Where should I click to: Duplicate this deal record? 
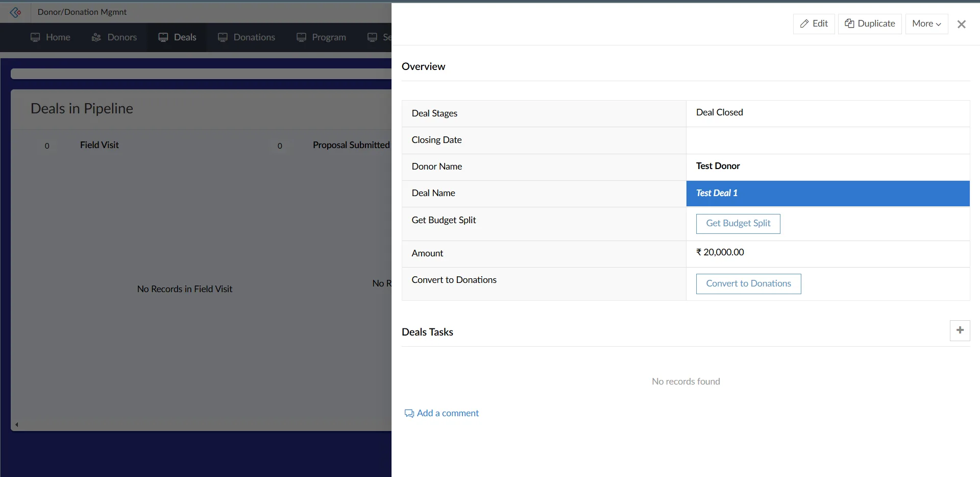coord(870,23)
